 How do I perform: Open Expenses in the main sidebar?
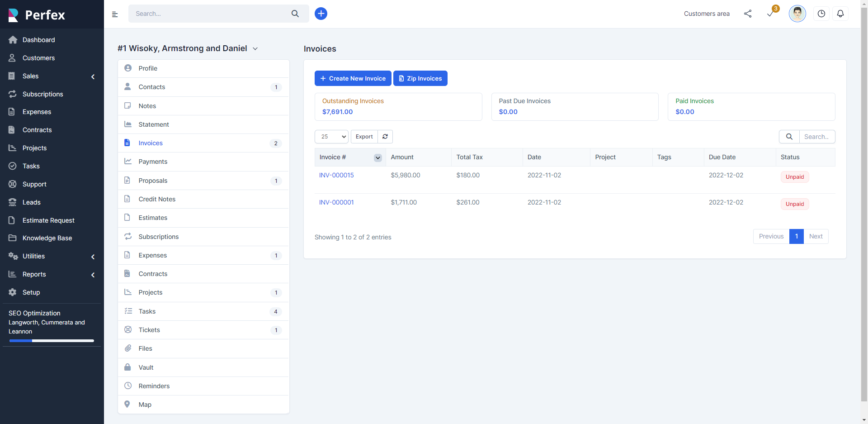[52, 112]
